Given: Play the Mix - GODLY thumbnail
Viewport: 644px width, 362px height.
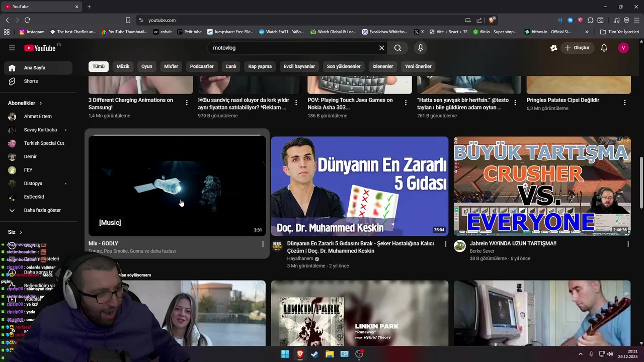Looking at the screenshot, I should [177, 186].
